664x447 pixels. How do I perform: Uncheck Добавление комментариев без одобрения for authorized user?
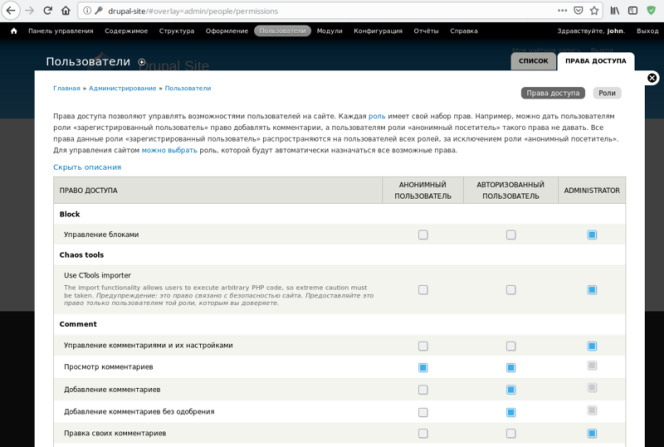click(511, 412)
